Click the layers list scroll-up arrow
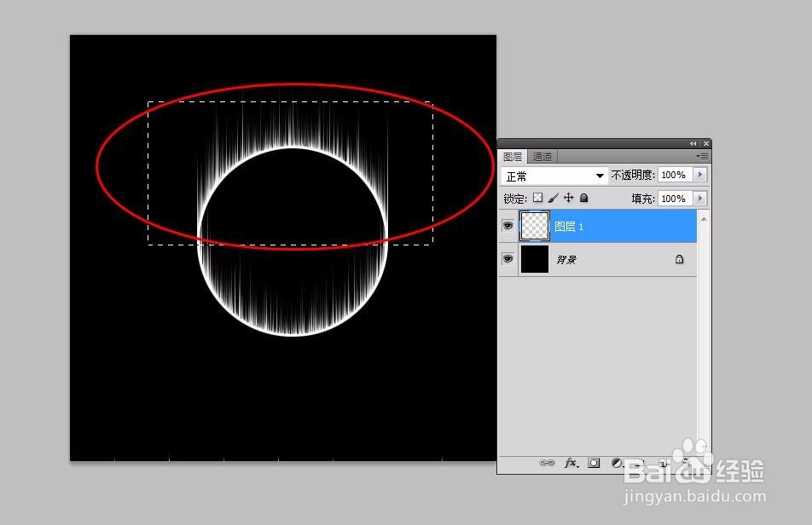Screen dimensions: 812x525 pos(703,219)
